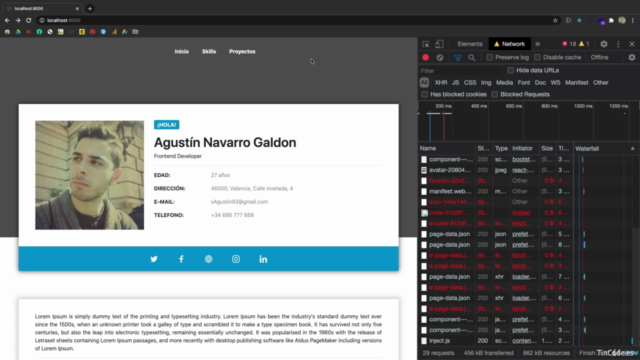Open the globe website social icon
The width and height of the screenshot is (640, 360).
click(209, 259)
